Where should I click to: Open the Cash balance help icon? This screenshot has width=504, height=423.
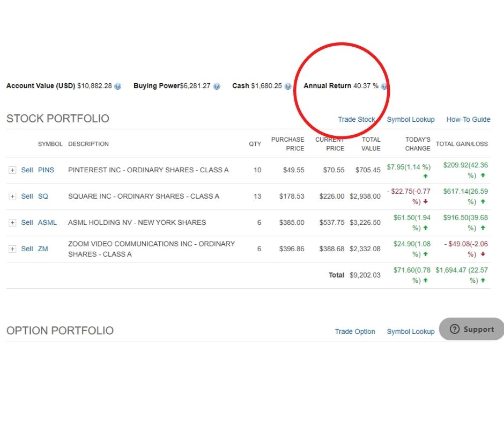tap(287, 86)
